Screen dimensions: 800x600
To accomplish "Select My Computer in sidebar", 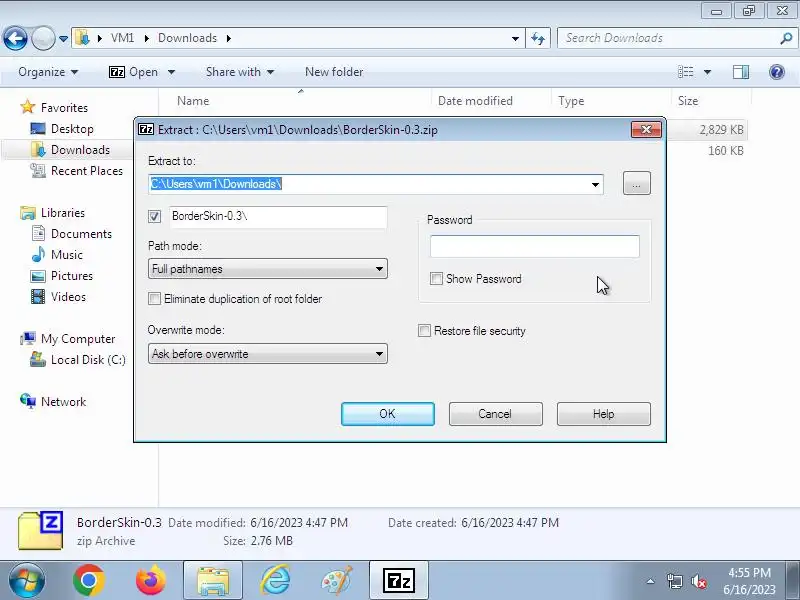I will click(78, 339).
